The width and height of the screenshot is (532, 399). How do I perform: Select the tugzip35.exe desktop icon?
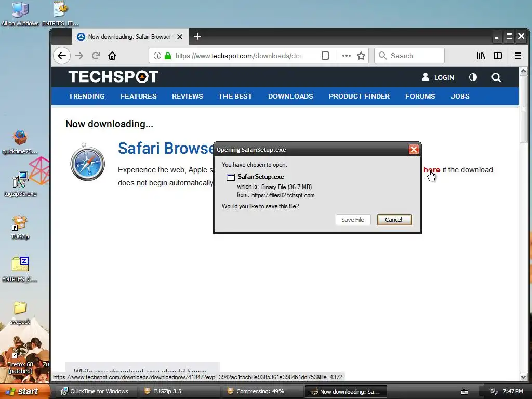(20, 184)
